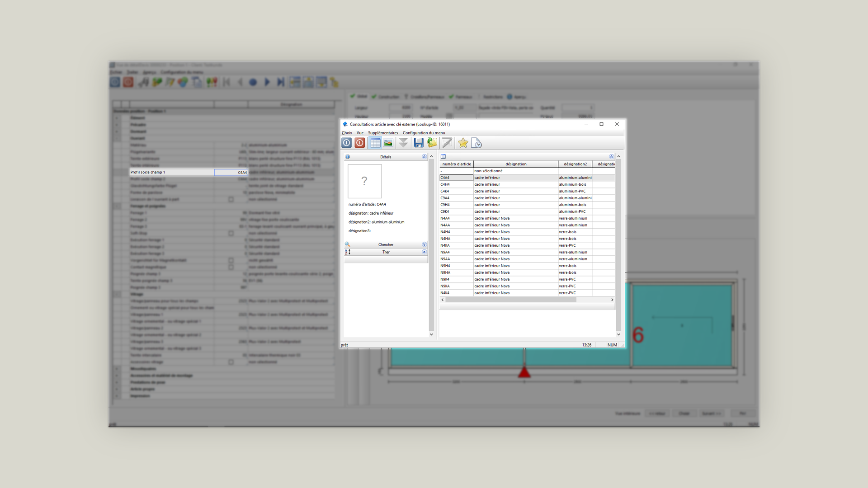
Task: Click the blue floppy disk save icon
Action: (x=419, y=143)
